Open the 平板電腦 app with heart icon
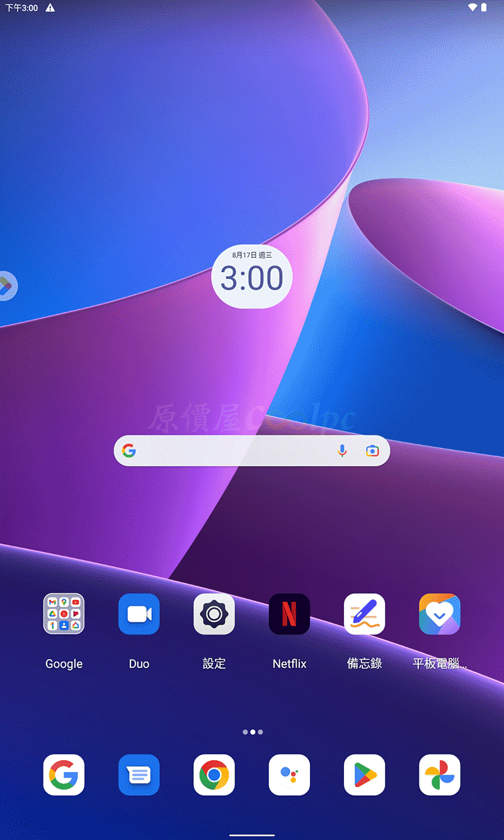The width and height of the screenshot is (504, 840). (x=440, y=614)
